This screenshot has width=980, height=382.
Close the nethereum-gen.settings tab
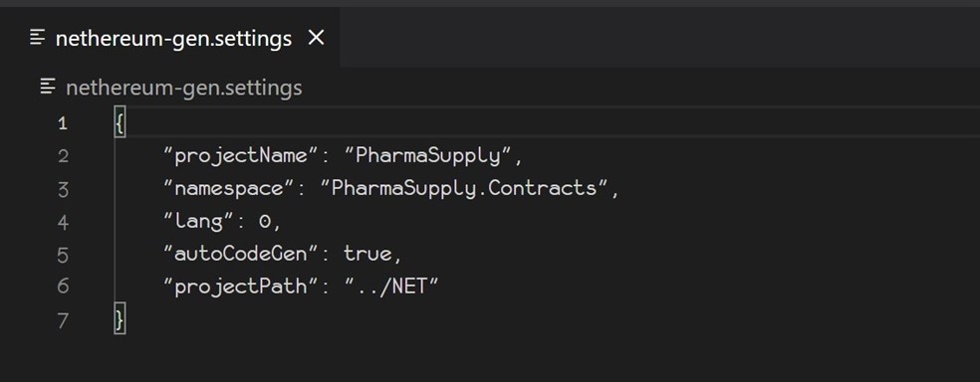317,38
